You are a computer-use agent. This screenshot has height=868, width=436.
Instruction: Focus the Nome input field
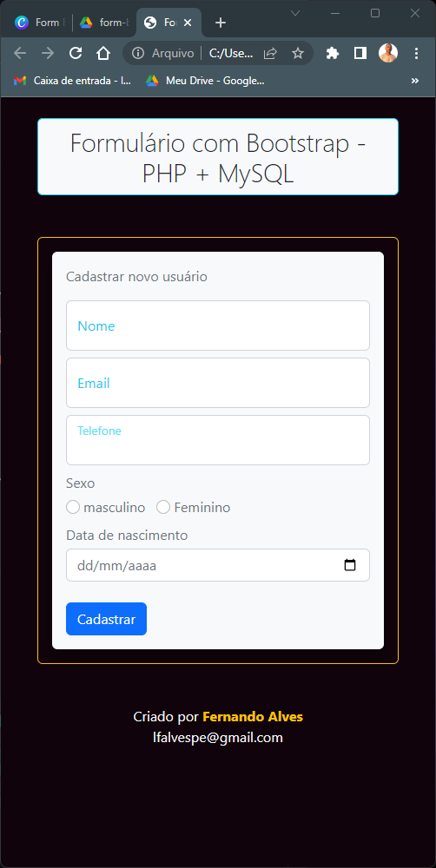[x=218, y=325]
